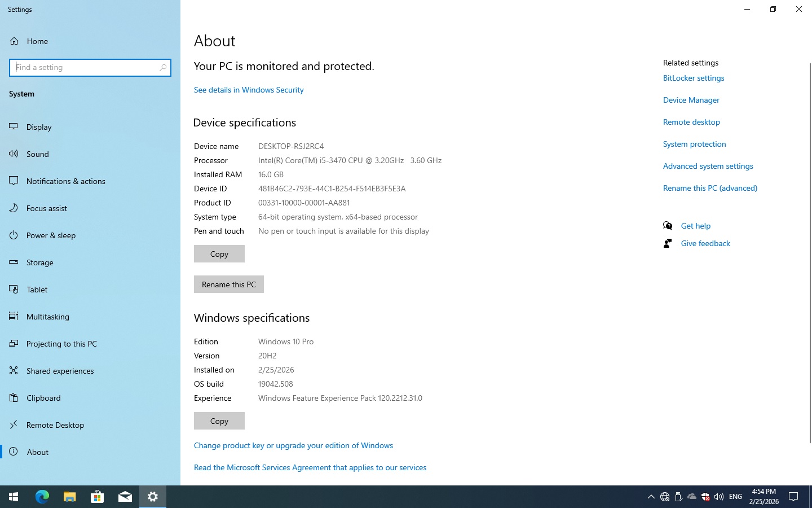Image resolution: width=812 pixels, height=508 pixels.
Task: Click the ENG input language indicator
Action: pos(735,497)
